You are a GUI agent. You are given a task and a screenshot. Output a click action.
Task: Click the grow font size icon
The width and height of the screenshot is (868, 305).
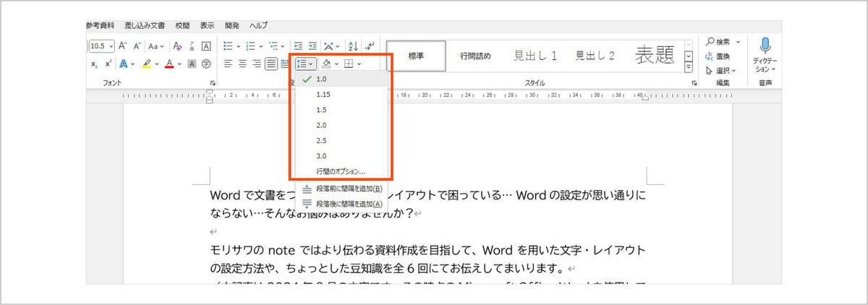124,46
